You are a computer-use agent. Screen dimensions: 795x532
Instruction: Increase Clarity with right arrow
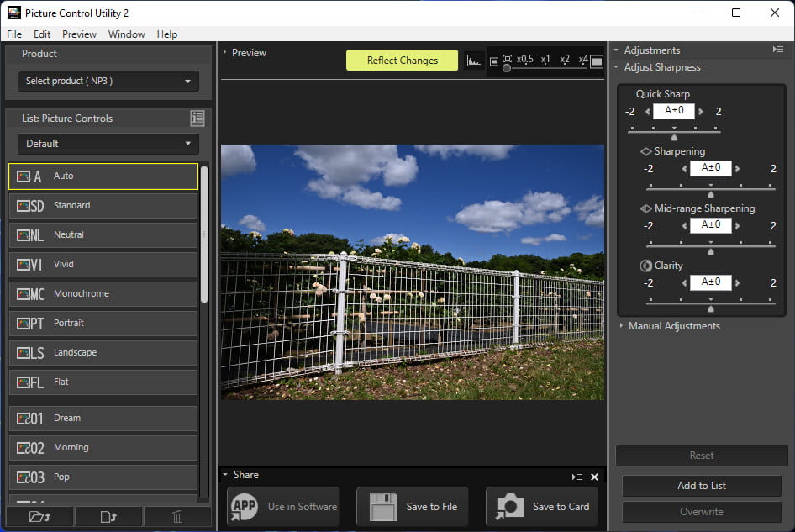737,282
